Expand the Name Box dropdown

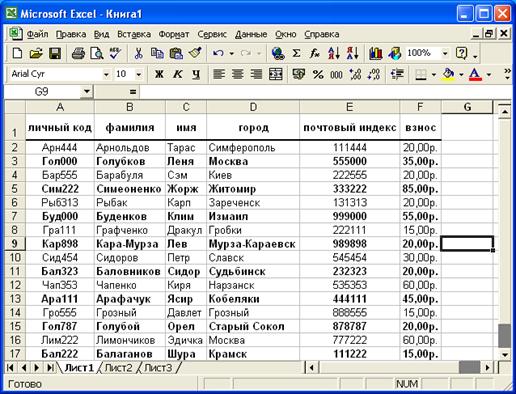87,91
